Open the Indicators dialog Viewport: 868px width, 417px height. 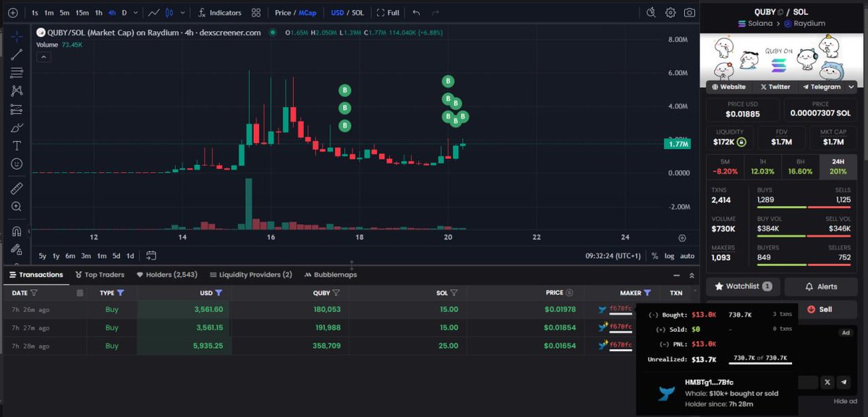[219, 13]
